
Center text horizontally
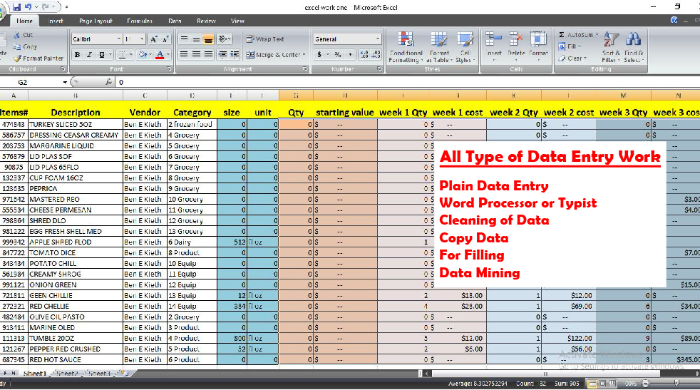(x=196, y=54)
